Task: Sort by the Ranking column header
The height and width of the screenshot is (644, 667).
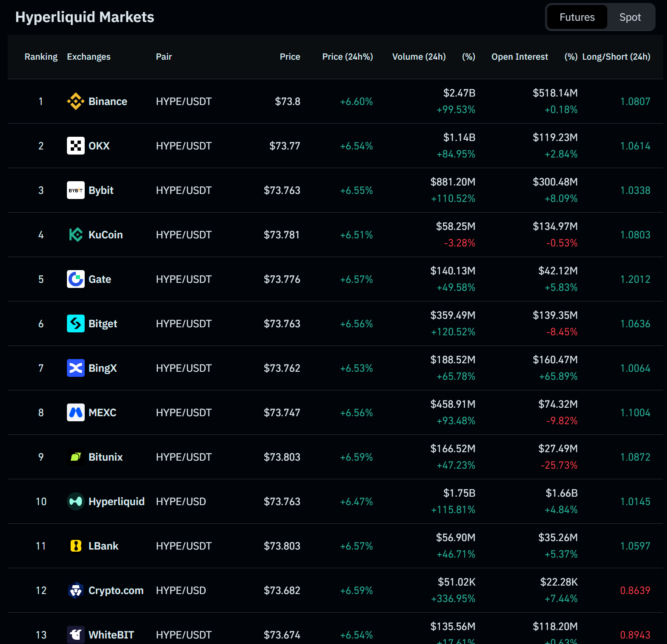Action: click(41, 57)
